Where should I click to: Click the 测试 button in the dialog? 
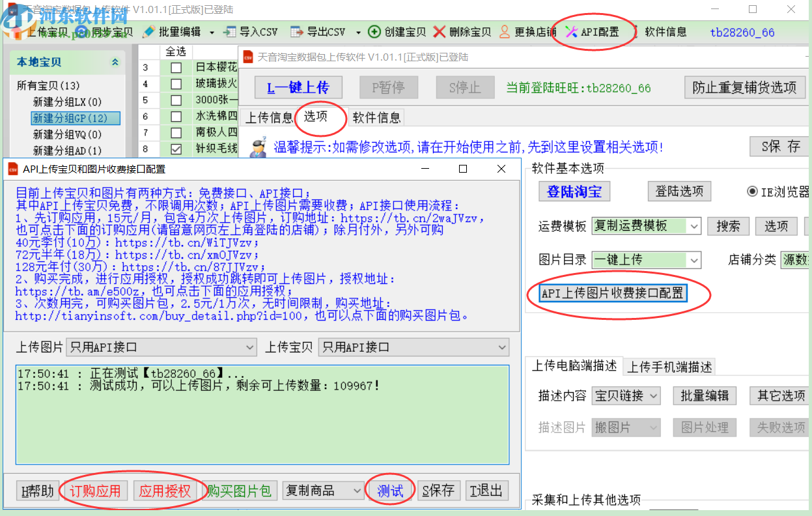(389, 490)
